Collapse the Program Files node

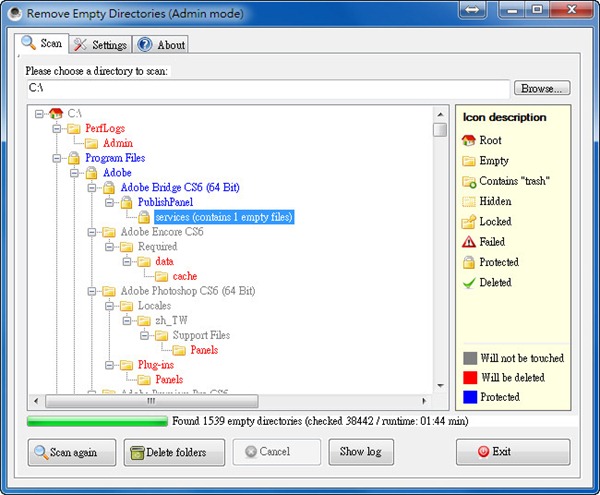click(57, 158)
